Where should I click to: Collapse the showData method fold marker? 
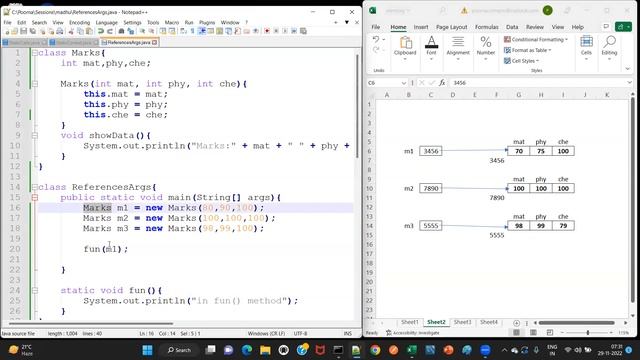click(x=35, y=136)
